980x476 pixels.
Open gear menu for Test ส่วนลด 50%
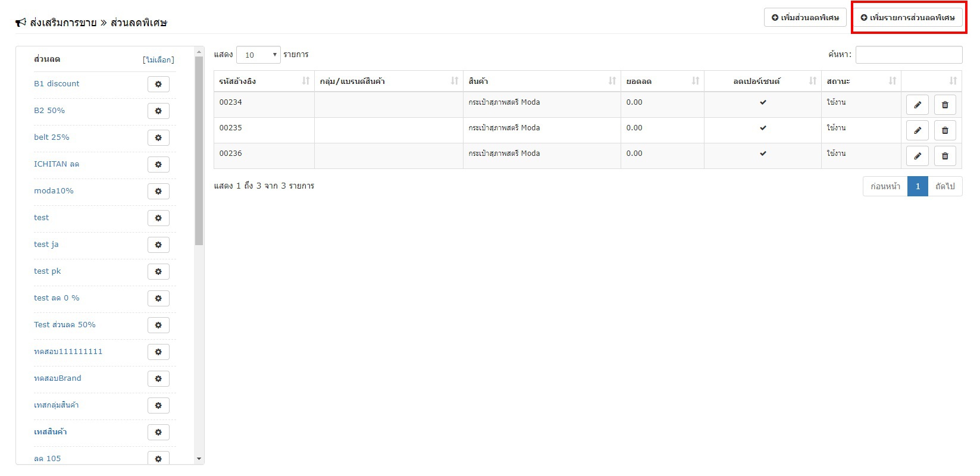coord(158,325)
